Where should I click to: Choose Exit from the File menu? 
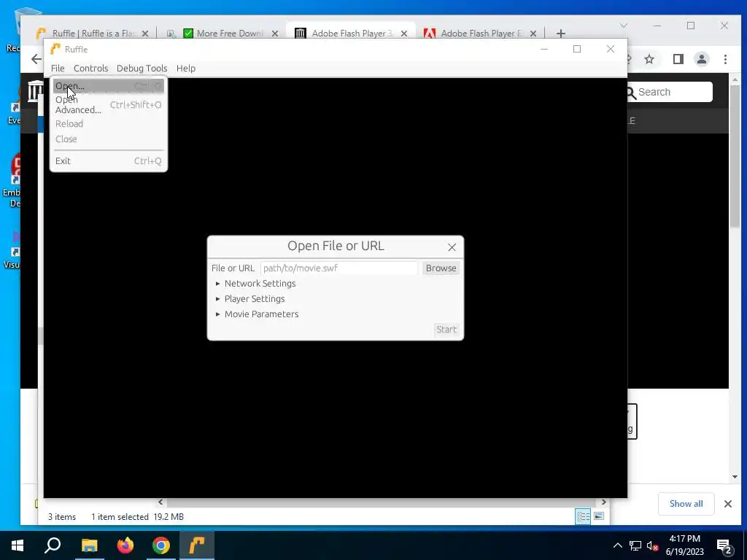click(x=108, y=161)
